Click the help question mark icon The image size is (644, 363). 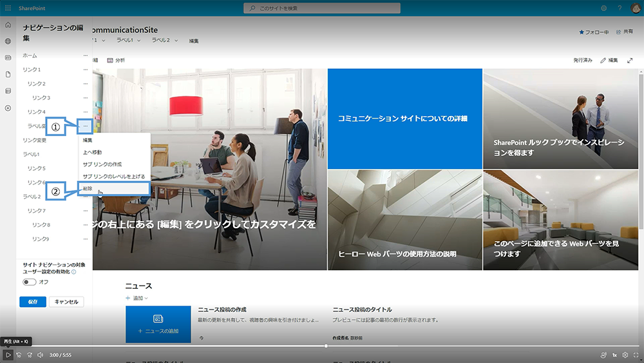tap(620, 8)
